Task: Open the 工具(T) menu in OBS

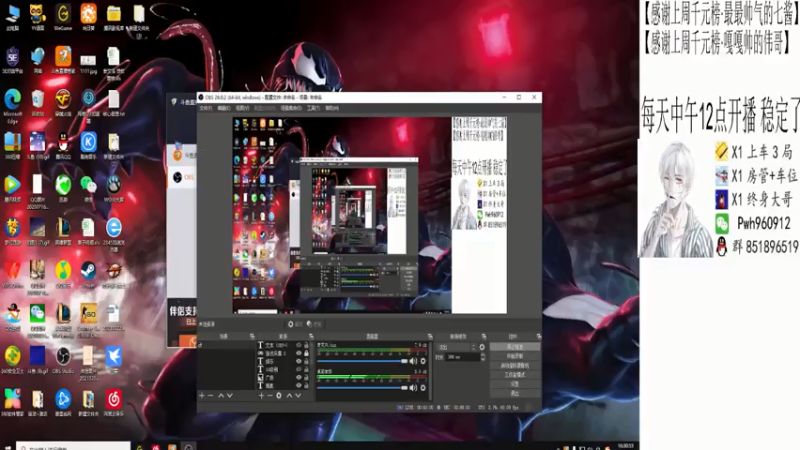Action: [313, 108]
